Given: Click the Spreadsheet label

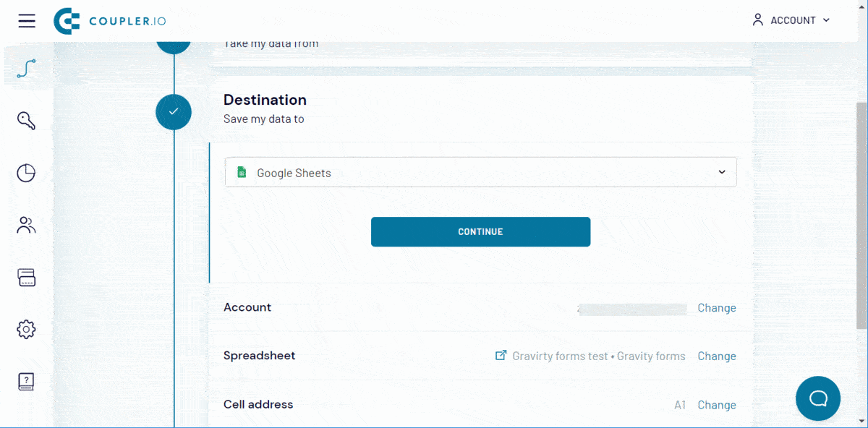Looking at the screenshot, I should [x=259, y=356].
